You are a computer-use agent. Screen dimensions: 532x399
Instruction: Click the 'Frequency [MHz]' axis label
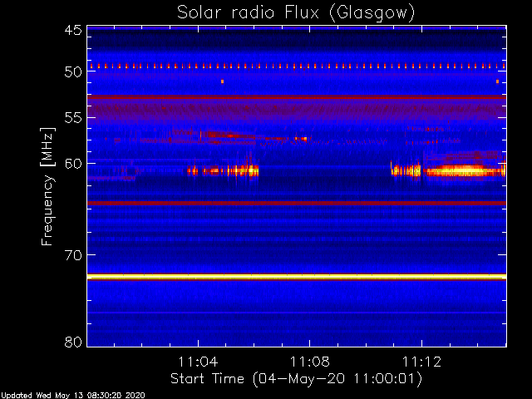pos(47,186)
